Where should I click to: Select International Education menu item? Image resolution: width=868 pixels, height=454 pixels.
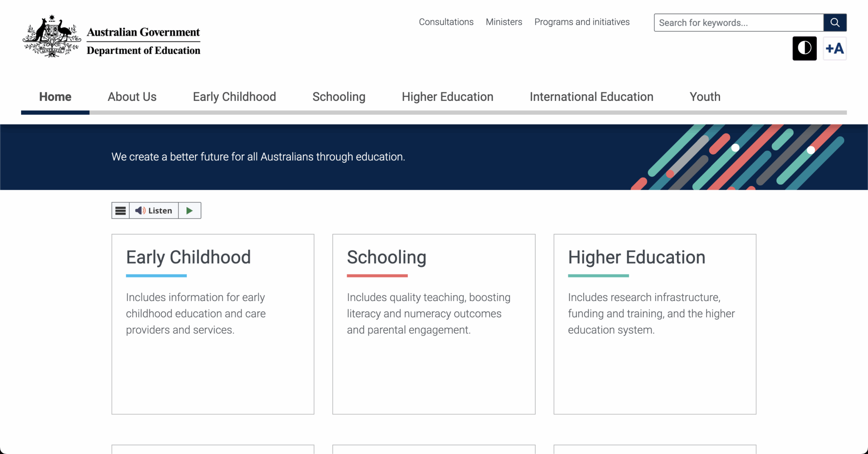pyautogui.click(x=592, y=97)
